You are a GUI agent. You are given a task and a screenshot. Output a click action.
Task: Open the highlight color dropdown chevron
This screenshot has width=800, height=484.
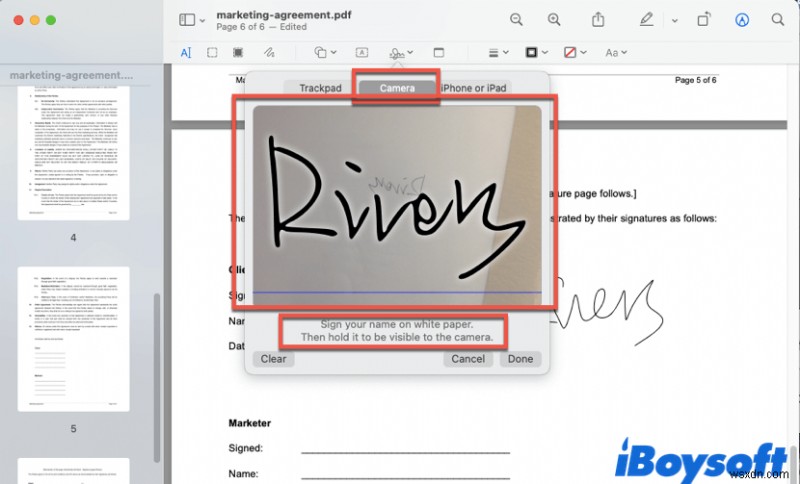pyautogui.click(x=674, y=21)
